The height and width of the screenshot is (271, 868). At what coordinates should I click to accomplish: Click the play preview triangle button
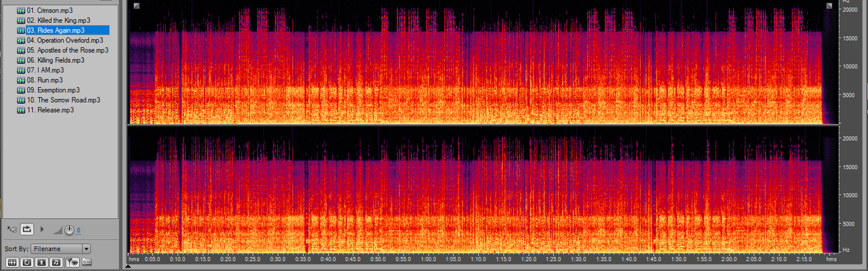pyautogui.click(x=43, y=230)
